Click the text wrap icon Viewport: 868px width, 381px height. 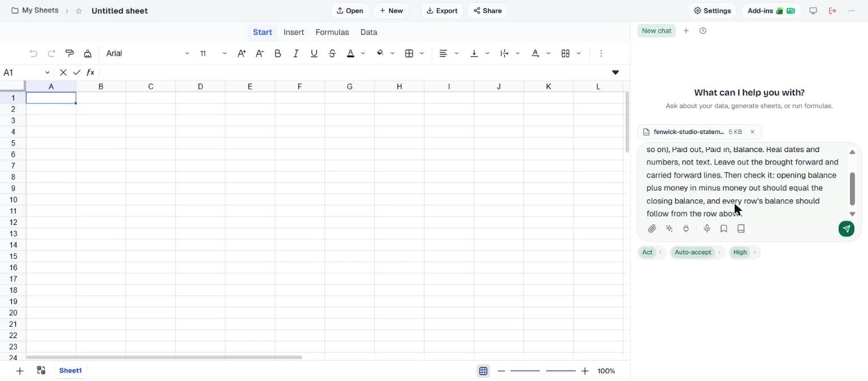click(505, 54)
